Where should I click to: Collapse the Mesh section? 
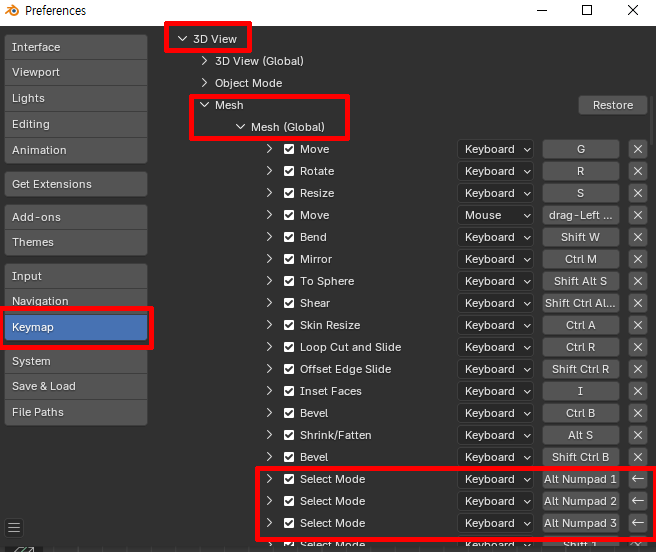(204, 105)
